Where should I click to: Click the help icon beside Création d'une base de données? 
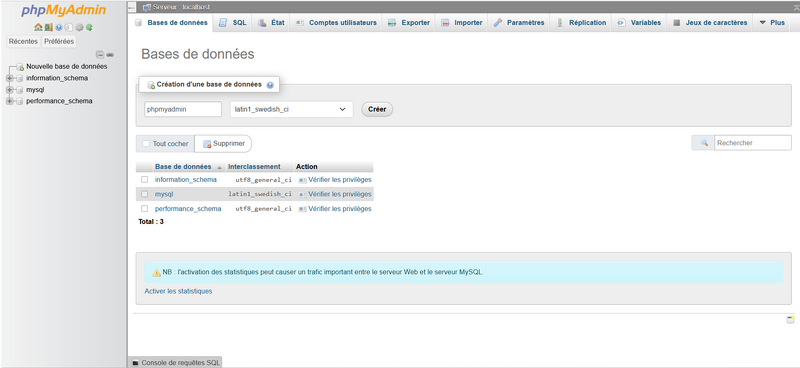[270, 85]
